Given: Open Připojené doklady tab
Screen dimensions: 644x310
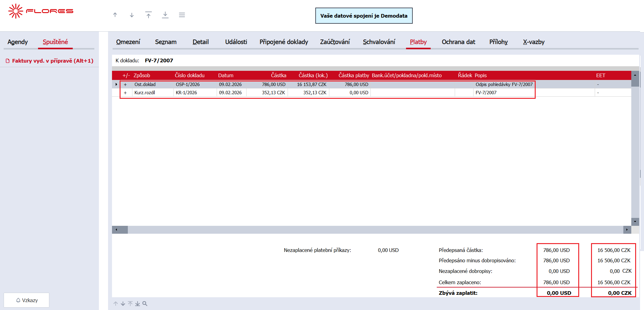Looking at the screenshot, I should [x=284, y=42].
